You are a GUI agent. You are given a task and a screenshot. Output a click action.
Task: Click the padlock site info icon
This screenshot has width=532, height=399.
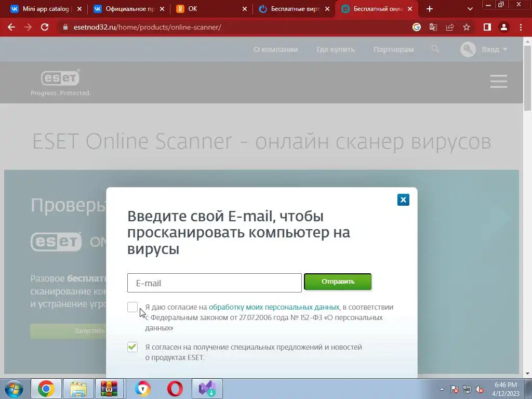coord(65,27)
